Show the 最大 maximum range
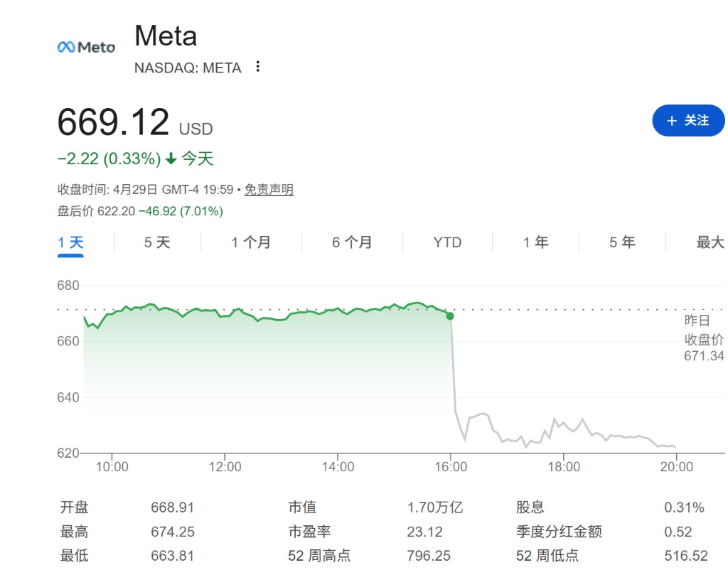Image resolution: width=728 pixels, height=575 pixels. [710, 242]
